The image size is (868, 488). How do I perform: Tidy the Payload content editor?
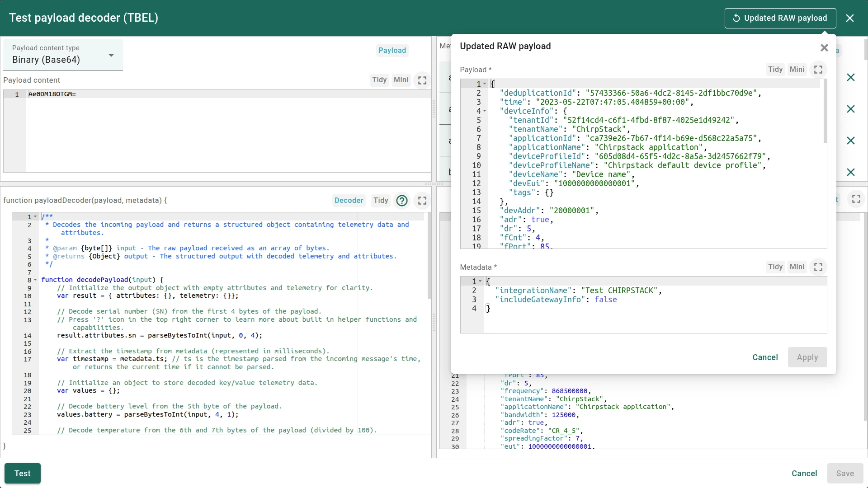point(379,80)
